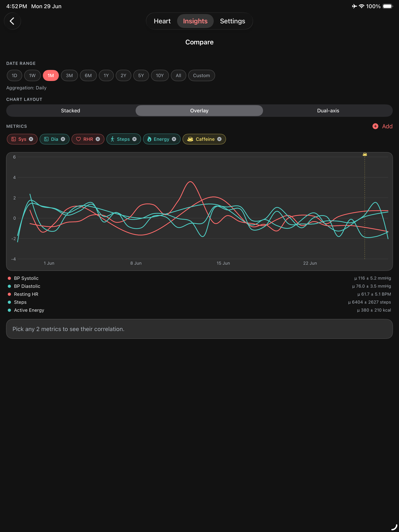This screenshot has height=532, width=399.
Task: Tap the Steps walking figure icon
Action: pos(112,139)
